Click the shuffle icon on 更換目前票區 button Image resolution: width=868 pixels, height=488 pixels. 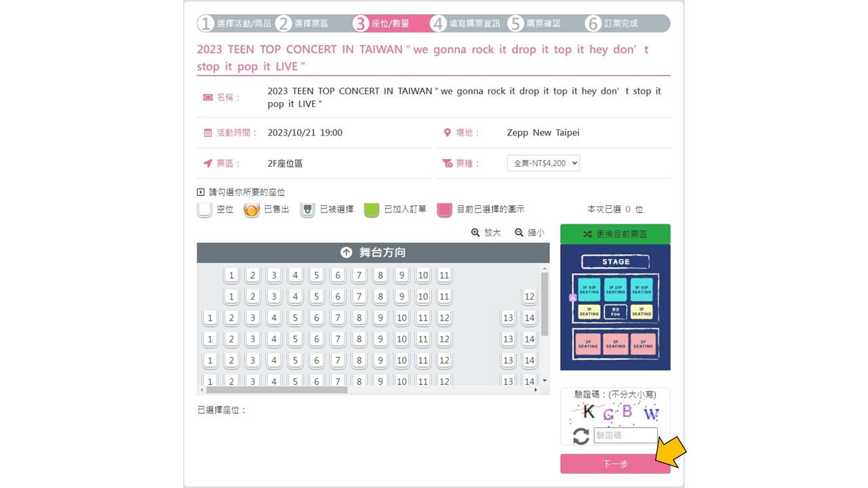tap(587, 235)
